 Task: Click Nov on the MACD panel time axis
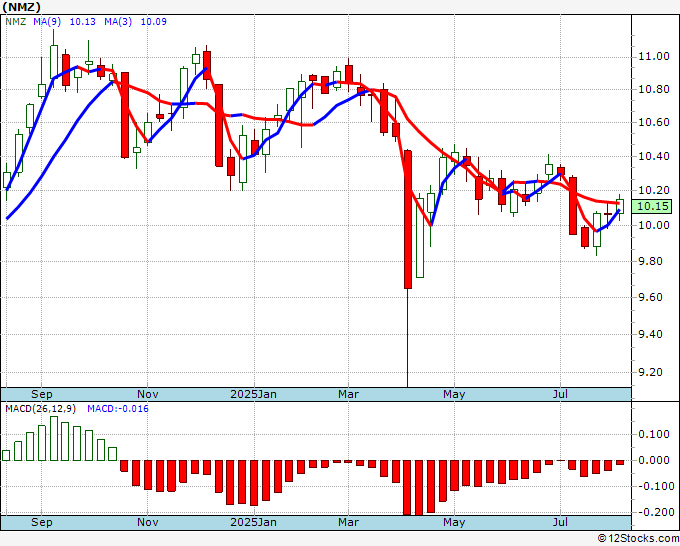coord(147,522)
